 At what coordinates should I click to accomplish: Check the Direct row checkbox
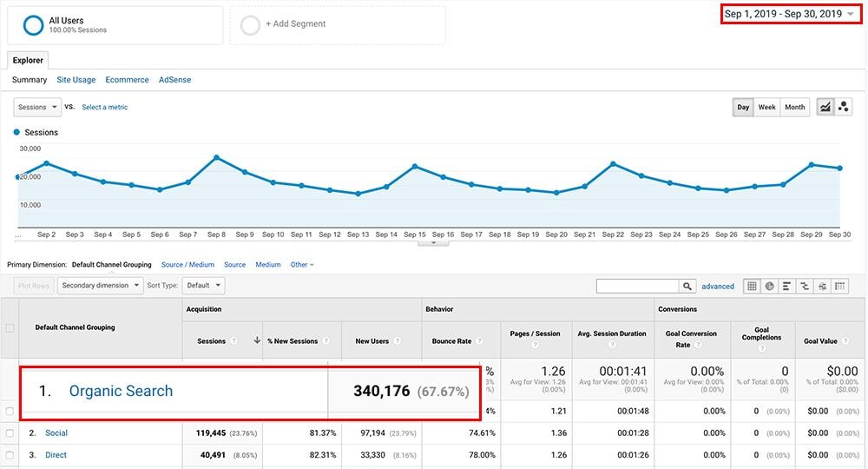pos(10,455)
